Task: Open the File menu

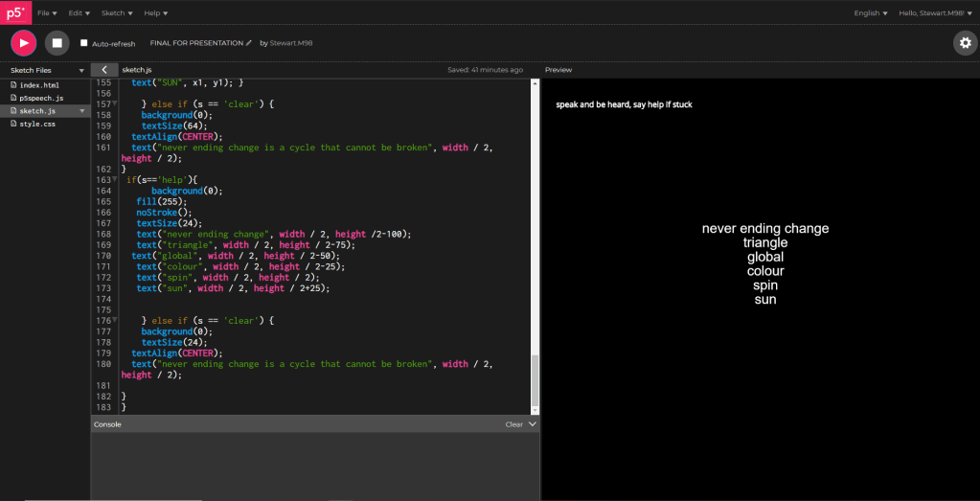Action: point(47,13)
